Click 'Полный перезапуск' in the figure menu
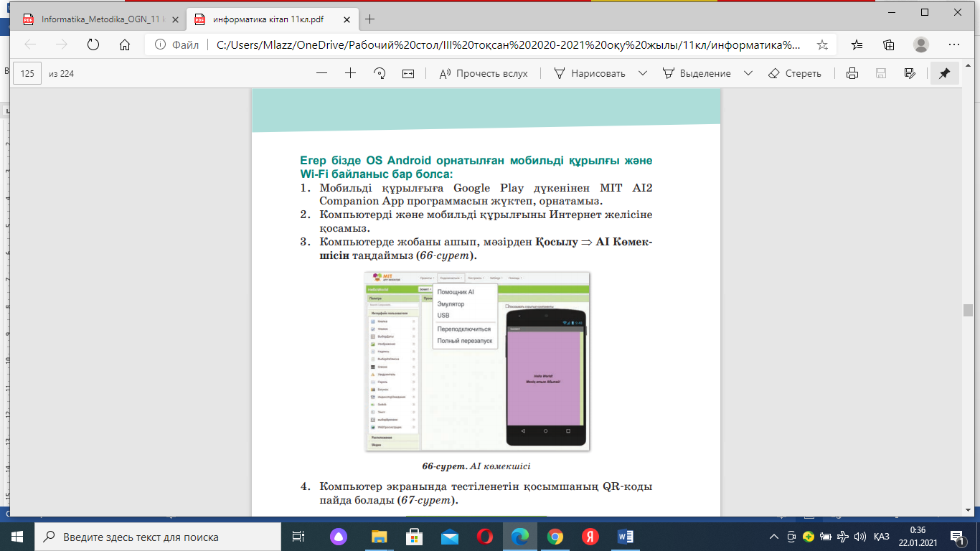 pyautogui.click(x=465, y=341)
